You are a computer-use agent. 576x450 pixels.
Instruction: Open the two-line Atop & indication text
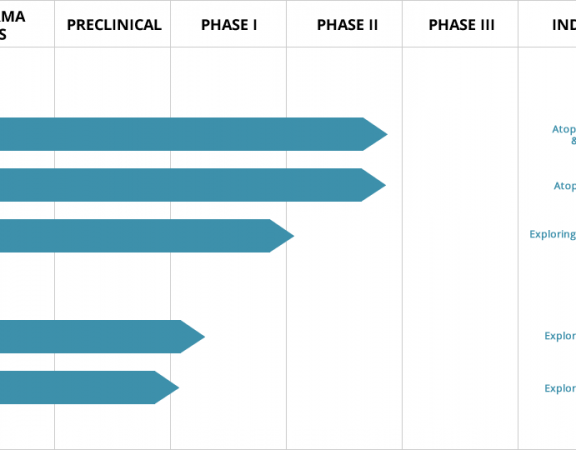pyautogui.click(x=564, y=135)
